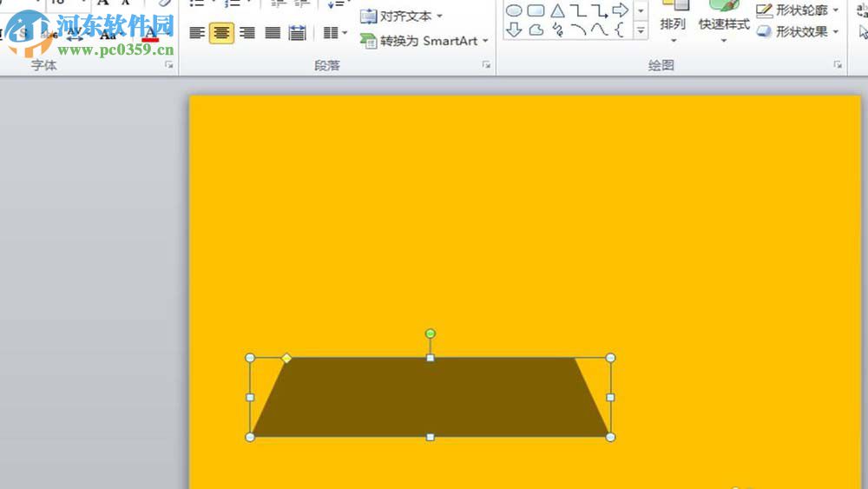
Task: Open the 排列 arrange dropdown
Action: [673, 24]
